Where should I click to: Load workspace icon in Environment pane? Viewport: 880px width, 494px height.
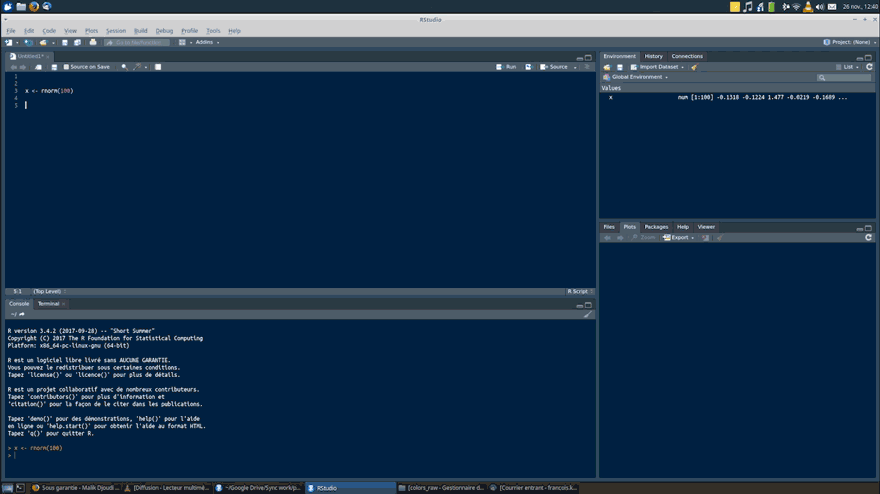[607, 67]
